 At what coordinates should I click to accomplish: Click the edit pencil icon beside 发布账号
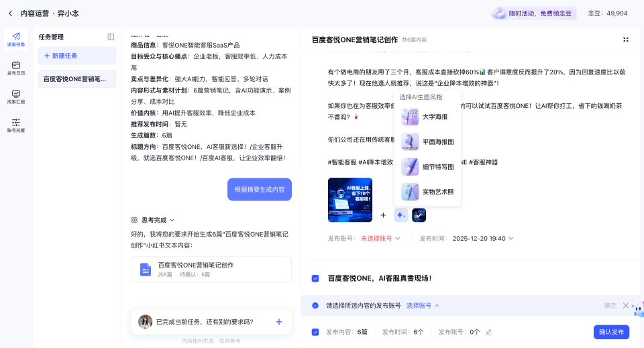click(x=488, y=332)
